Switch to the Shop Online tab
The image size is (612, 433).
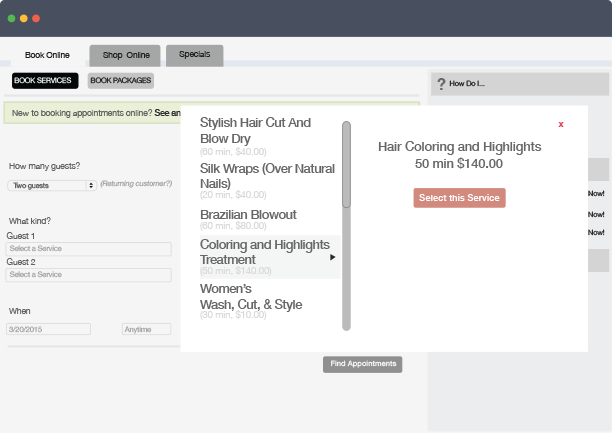coord(125,56)
